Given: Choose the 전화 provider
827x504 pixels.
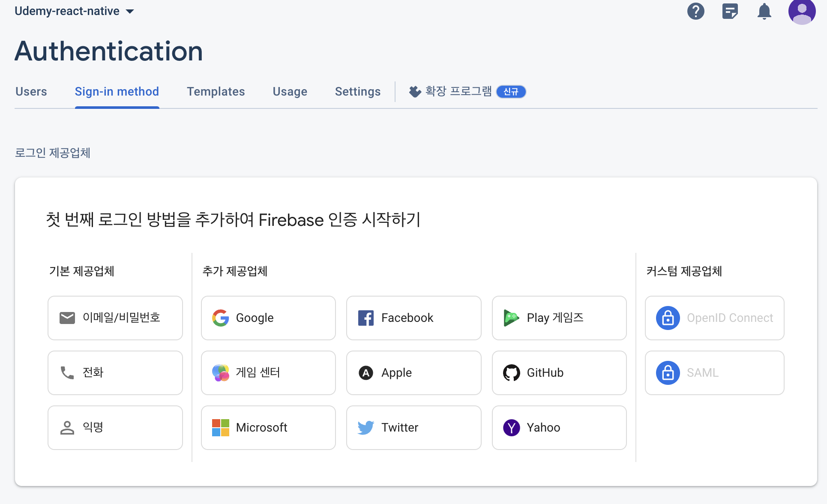Looking at the screenshot, I should 115,373.
